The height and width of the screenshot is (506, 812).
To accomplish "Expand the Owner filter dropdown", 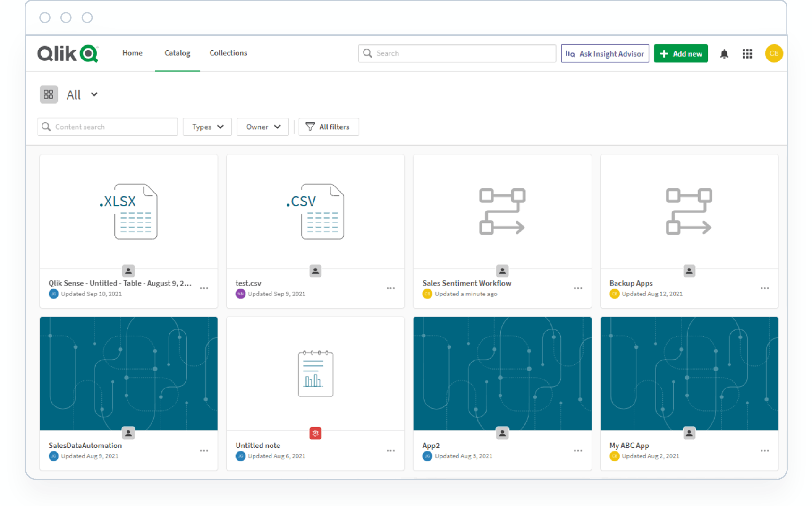I will [263, 127].
